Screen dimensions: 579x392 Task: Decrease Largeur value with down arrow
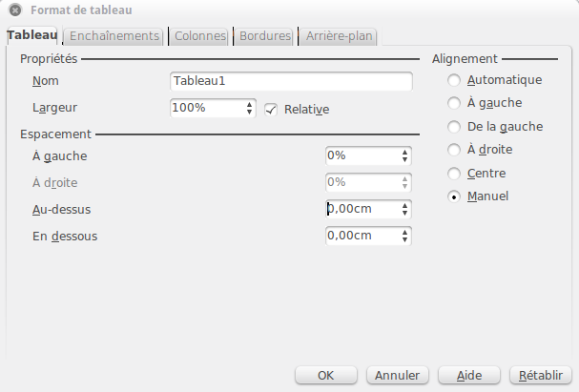coord(250,112)
